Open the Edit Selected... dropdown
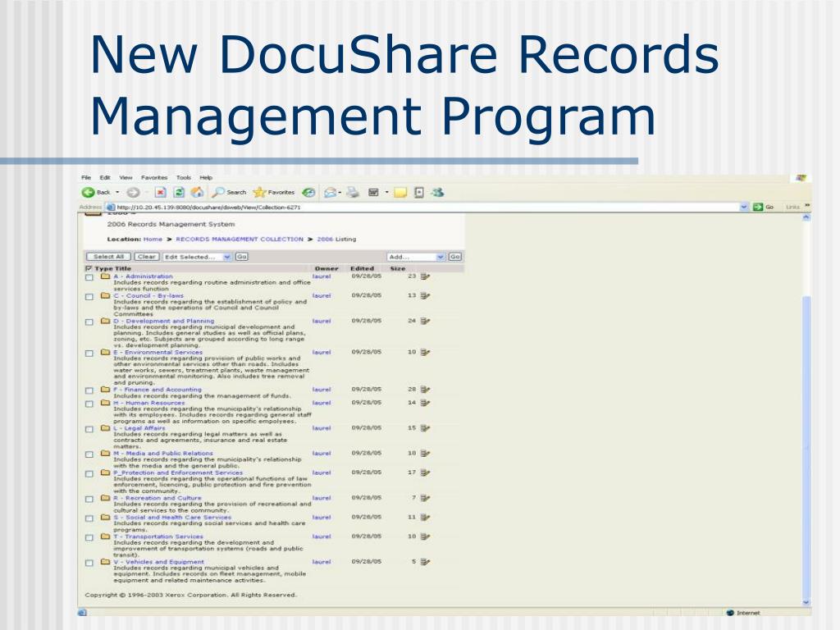Image resolution: width=840 pixels, height=630 pixels. [x=197, y=257]
